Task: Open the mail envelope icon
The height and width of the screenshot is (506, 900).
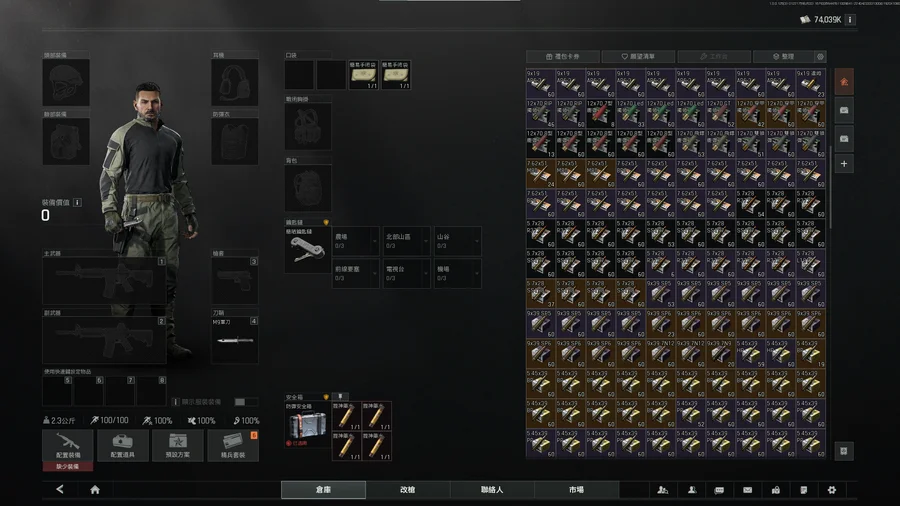Action: (747, 490)
